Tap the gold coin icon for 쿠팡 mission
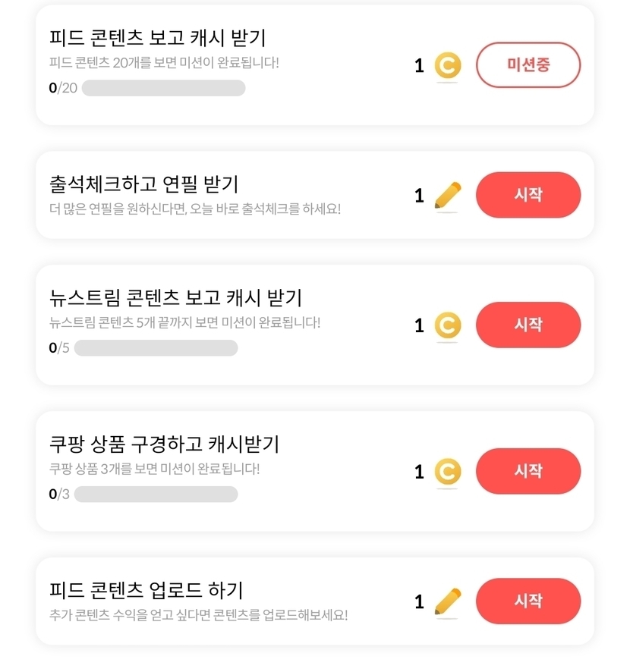 (x=448, y=472)
